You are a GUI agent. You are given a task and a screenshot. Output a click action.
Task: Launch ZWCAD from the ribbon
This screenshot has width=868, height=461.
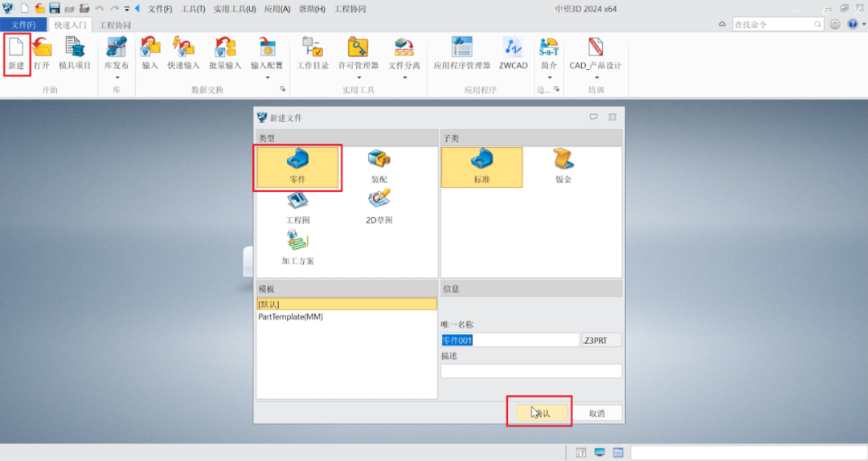tap(513, 53)
